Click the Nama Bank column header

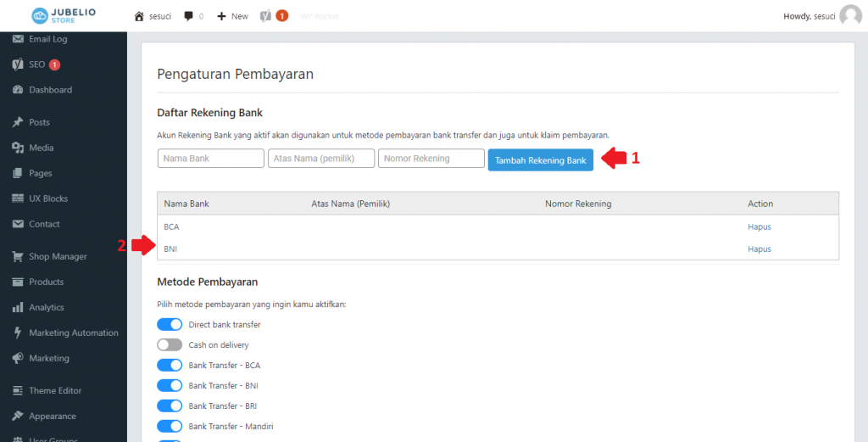(x=186, y=204)
